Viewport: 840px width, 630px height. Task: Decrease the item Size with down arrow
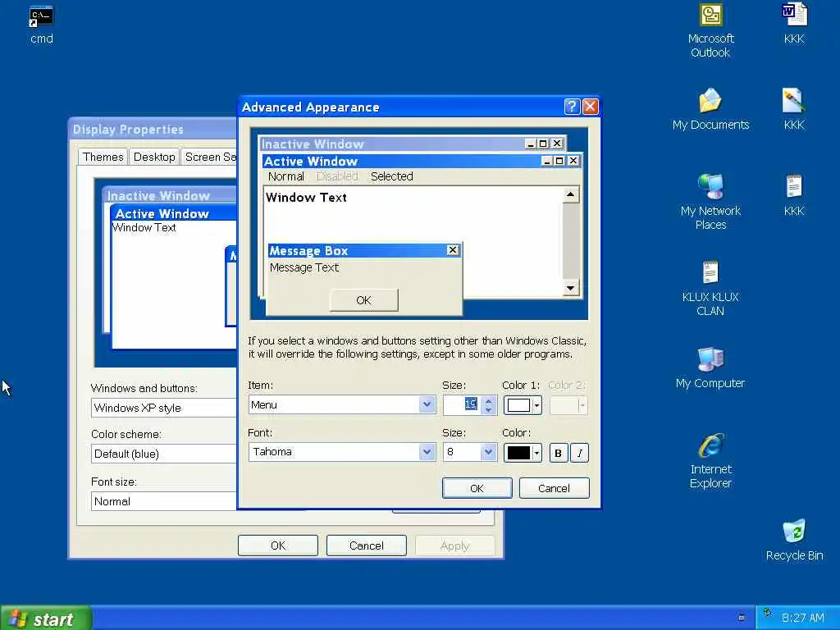pos(488,409)
